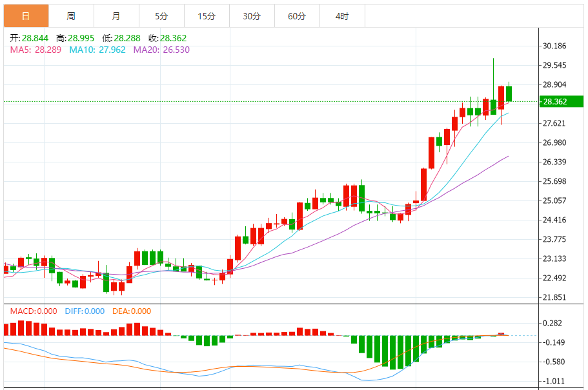Viewport: 588px width, 390px height.
Task: Click the MACD indicator label
Action: coord(34,311)
